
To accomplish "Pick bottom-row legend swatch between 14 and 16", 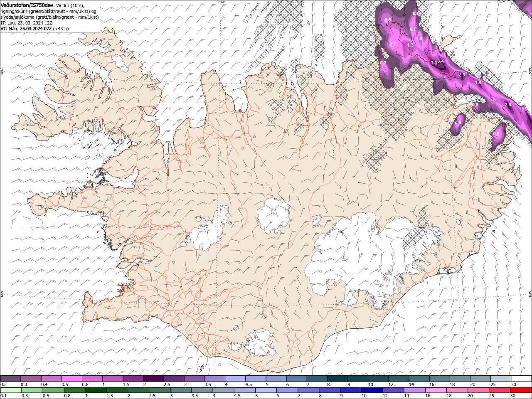I will [414, 390].
